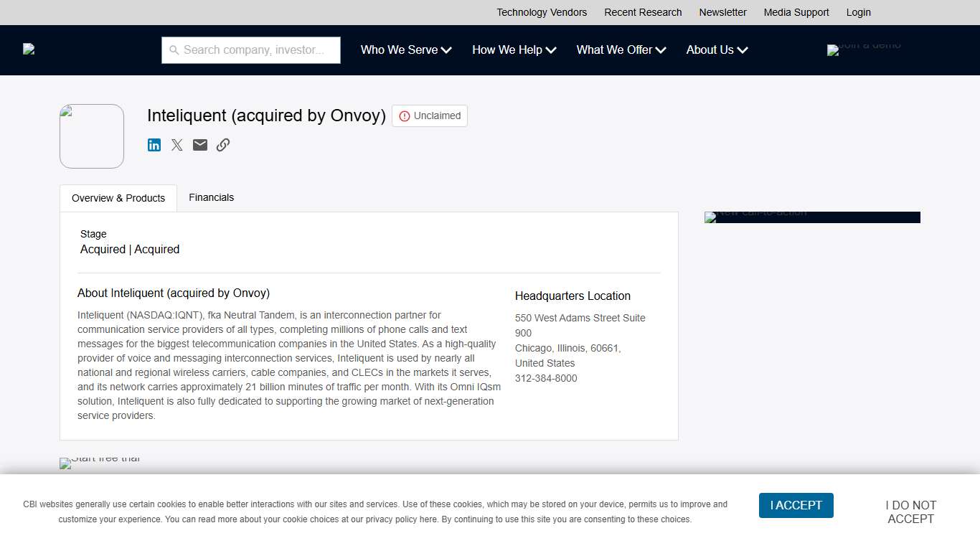The image size is (980, 551).
Task: Open the About Us dropdown
Action: point(716,50)
